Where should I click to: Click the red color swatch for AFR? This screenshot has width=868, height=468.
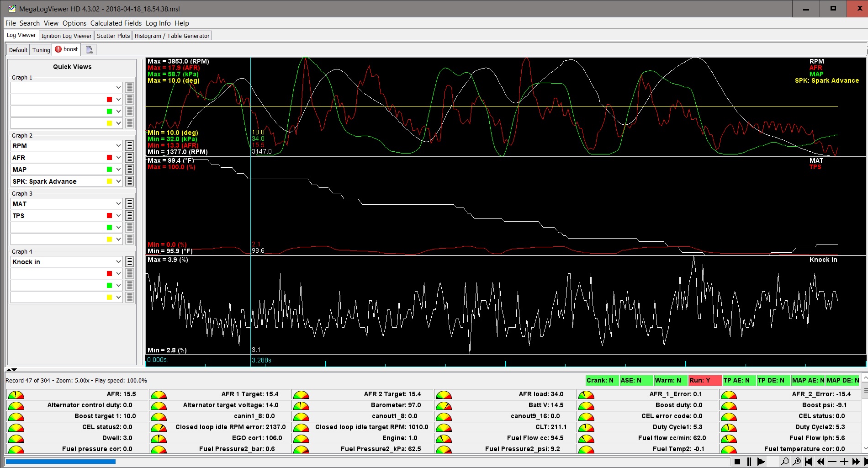[109, 158]
